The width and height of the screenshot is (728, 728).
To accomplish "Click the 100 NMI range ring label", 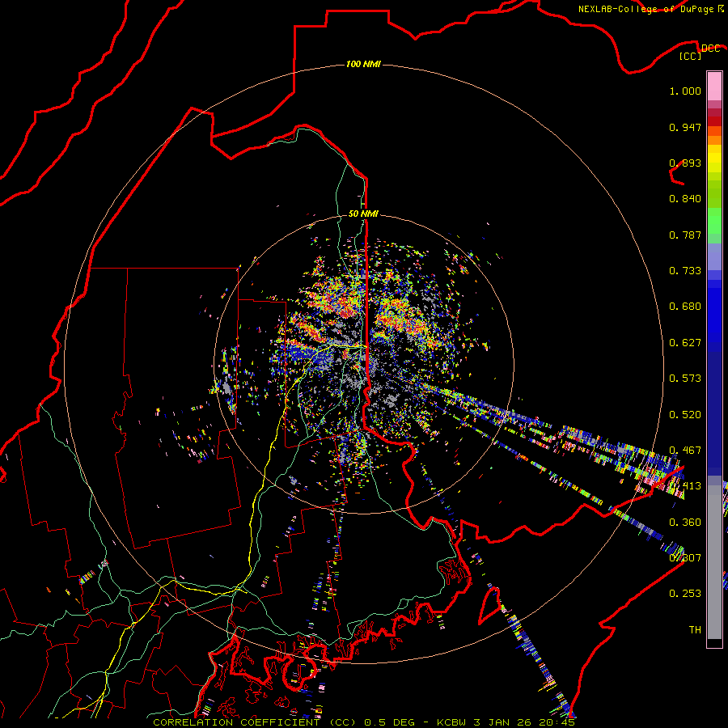I will (x=363, y=64).
